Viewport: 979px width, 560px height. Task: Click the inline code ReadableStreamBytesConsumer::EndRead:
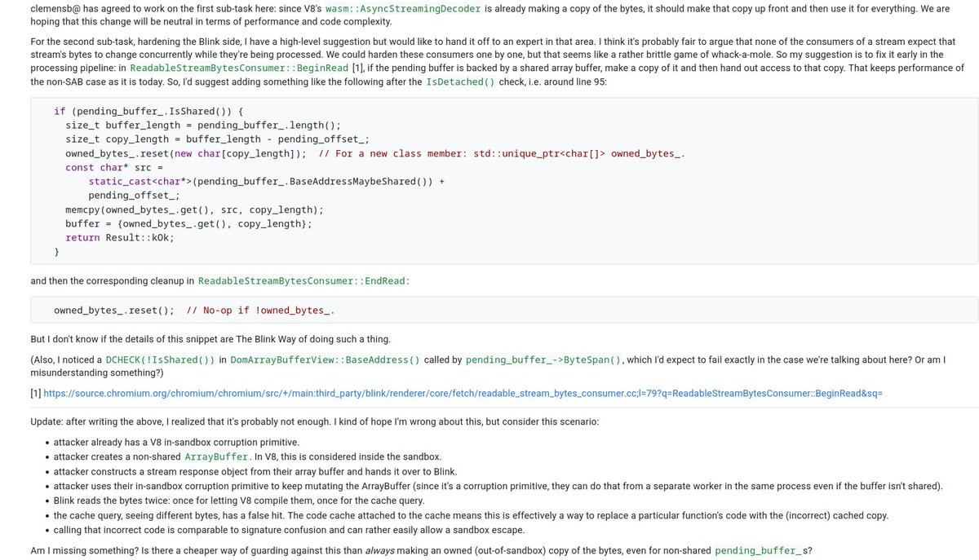[x=303, y=281]
